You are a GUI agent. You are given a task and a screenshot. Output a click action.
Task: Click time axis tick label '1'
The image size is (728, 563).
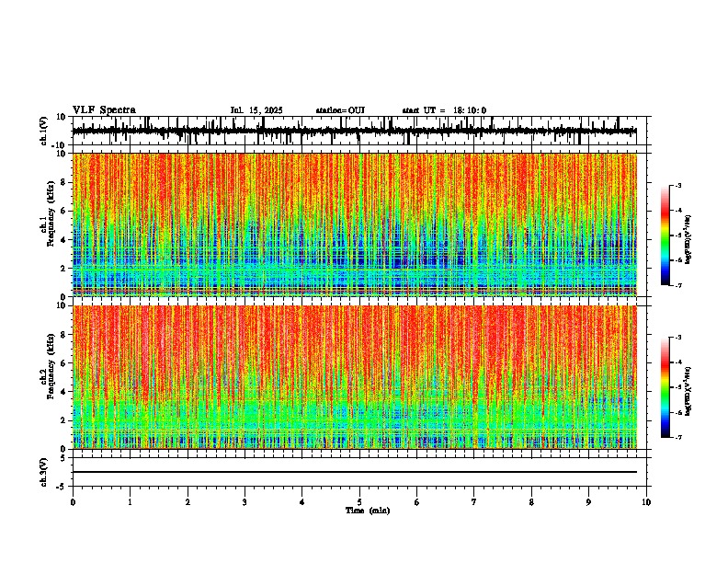tap(130, 502)
